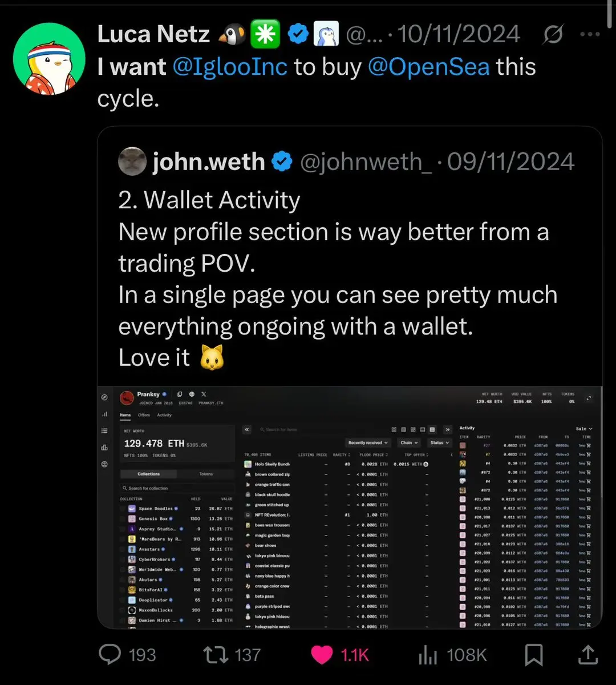Click the Luca Netz display name

point(153,35)
